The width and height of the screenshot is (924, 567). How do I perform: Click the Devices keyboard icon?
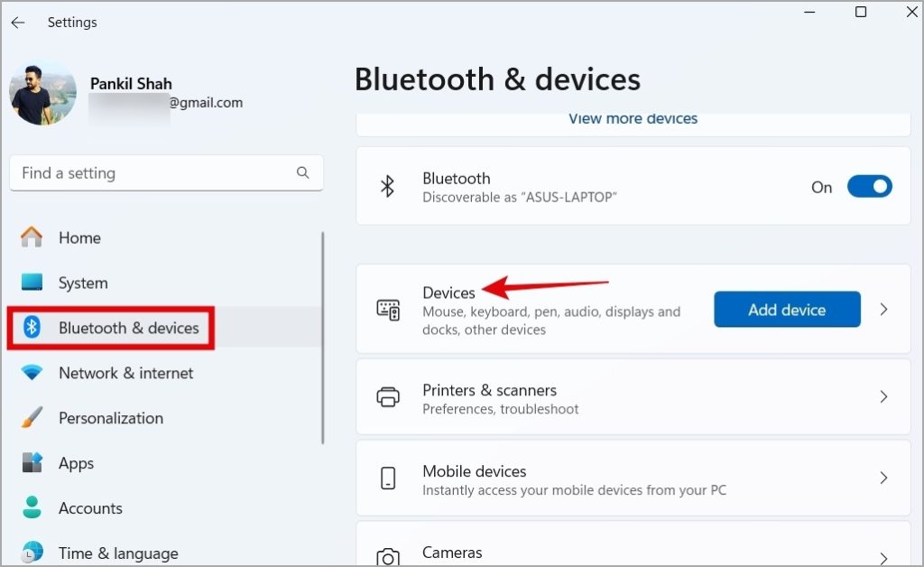click(x=388, y=310)
